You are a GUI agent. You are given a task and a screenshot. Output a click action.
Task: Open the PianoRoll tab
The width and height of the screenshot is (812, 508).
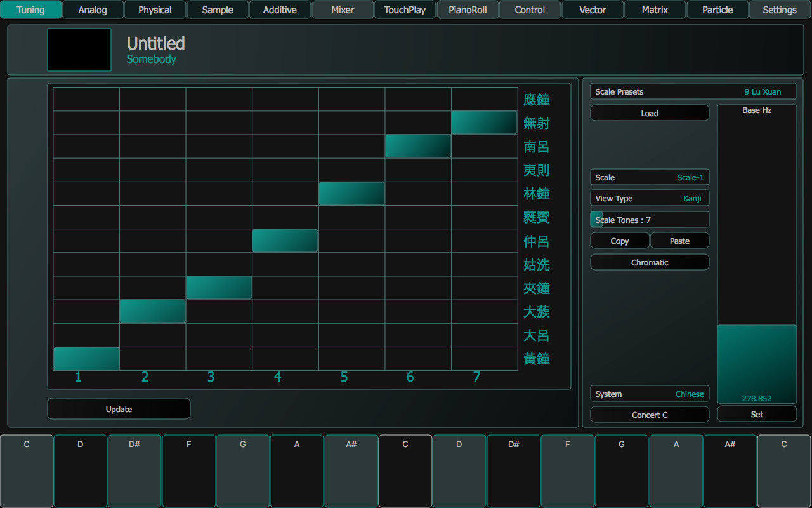pos(468,10)
